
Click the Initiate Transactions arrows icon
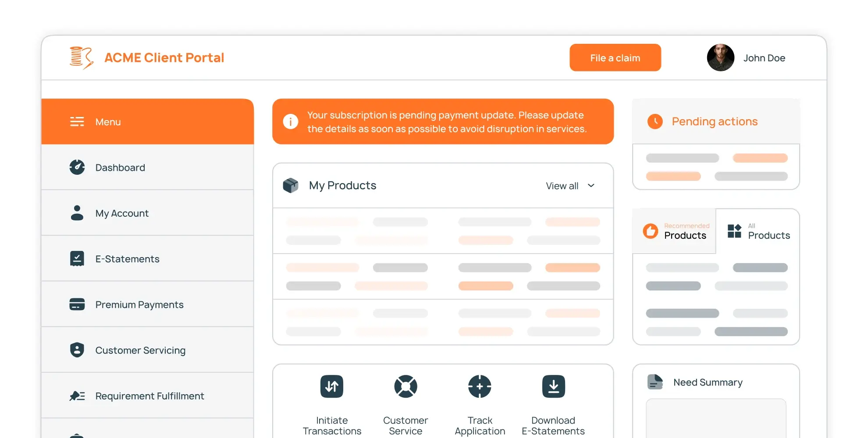pyautogui.click(x=332, y=386)
